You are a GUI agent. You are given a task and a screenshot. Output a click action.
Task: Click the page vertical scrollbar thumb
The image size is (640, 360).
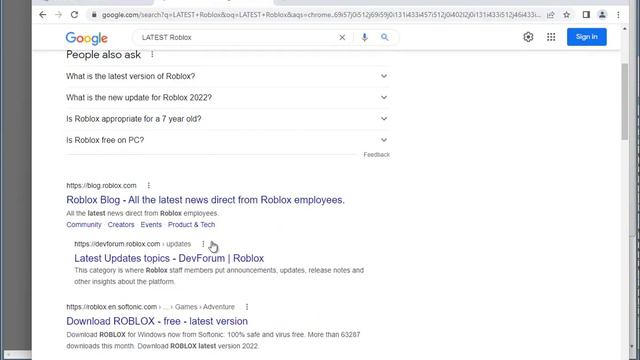coord(624,102)
